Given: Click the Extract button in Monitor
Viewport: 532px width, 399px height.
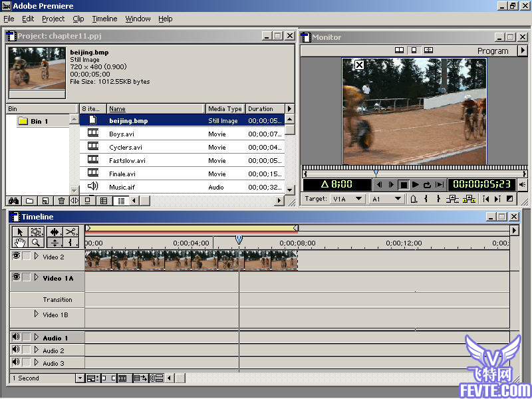Looking at the screenshot, I should click(x=469, y=199).
